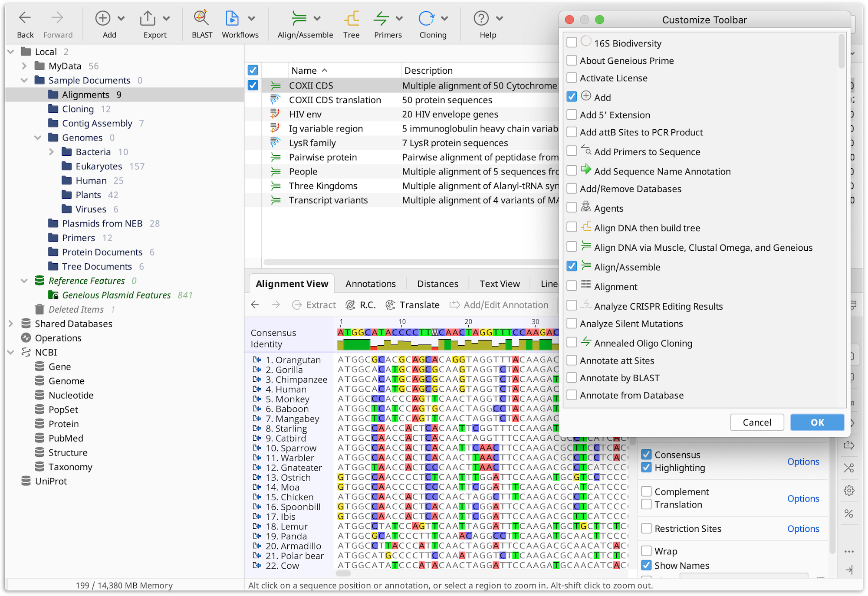This screenshot has width=868, height=596.
Task: Enable the 16S Biodiversity checkbox
Action: [572, 43]
